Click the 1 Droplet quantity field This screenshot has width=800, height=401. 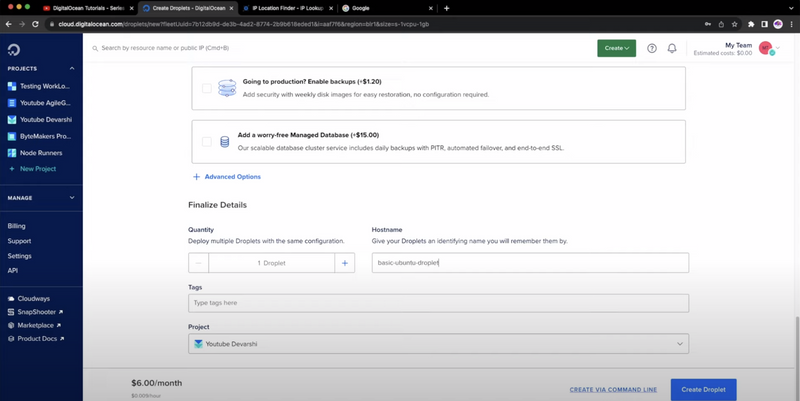click(x=271, y=263)
